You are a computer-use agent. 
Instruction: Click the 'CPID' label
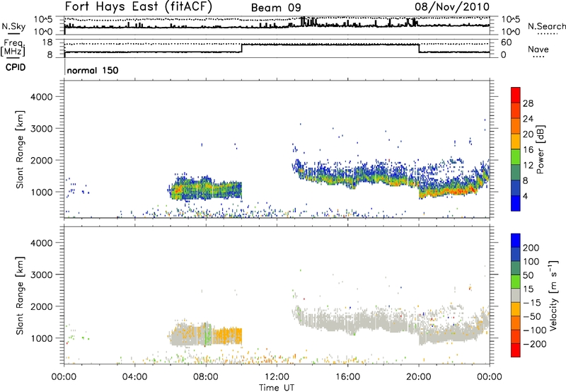(x=16, y=67)
